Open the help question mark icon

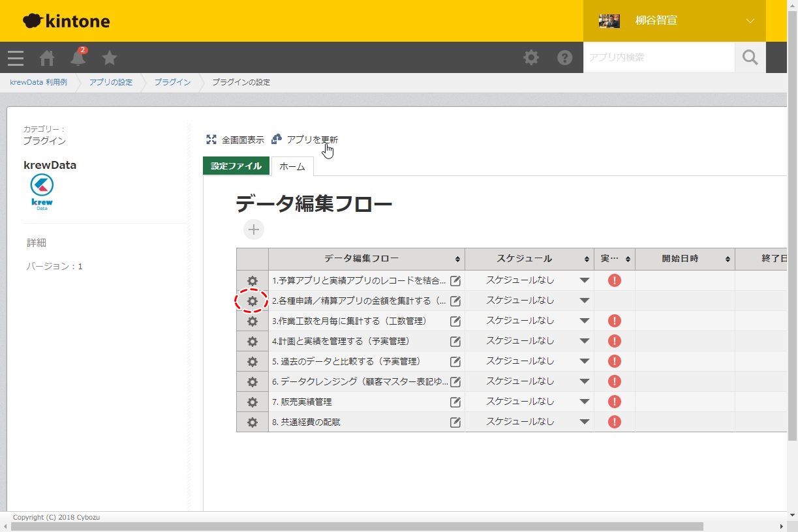point(564,57)
